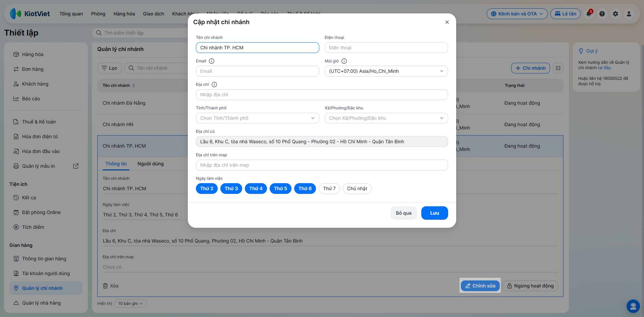Screen dimensions: 644x317
Task: Open the Chọn Tỉnh/Thành phố dropdown
Action: coord(257,118)
